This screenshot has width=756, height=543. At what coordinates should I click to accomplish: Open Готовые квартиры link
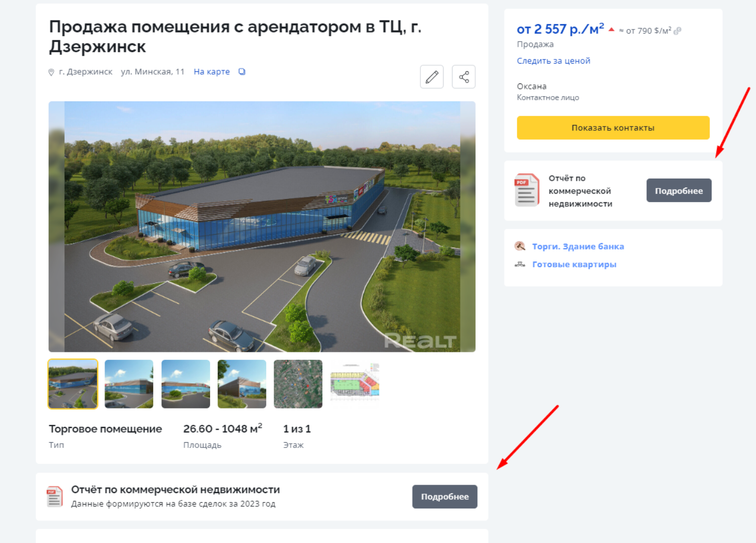[574, 264]
